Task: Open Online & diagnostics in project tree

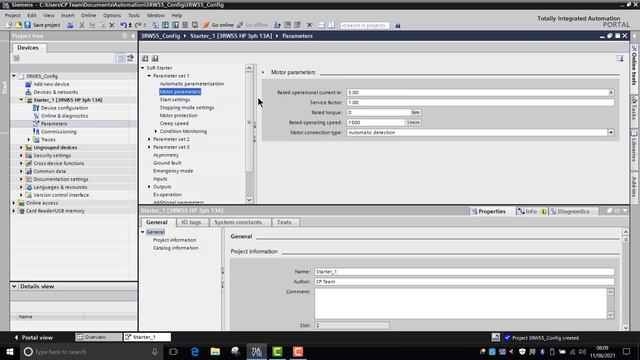Action: coord(64,116)
